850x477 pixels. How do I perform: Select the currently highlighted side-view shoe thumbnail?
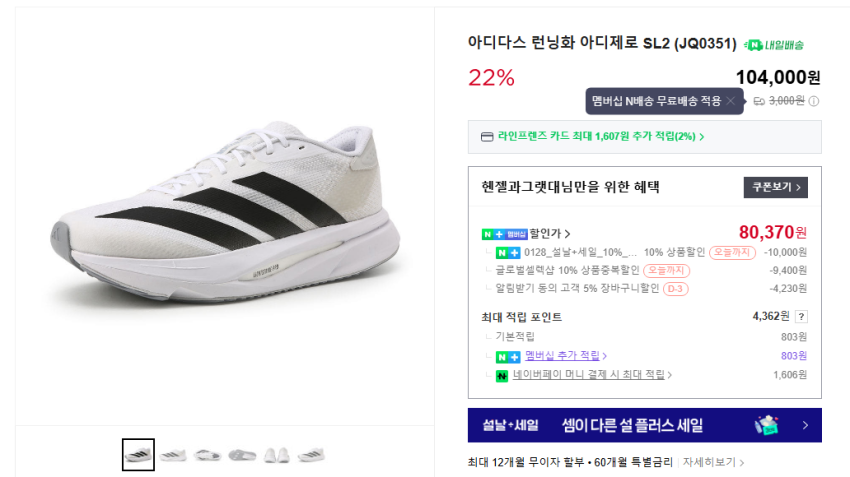click(138, 455)
